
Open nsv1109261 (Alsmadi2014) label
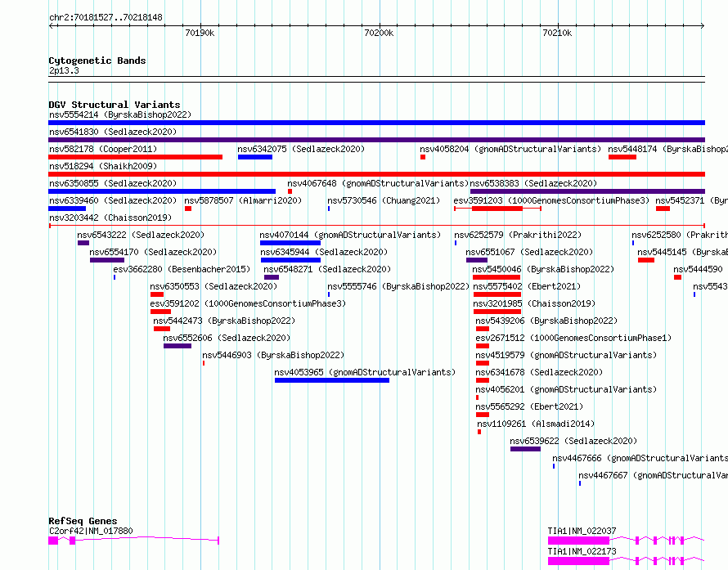536,424
